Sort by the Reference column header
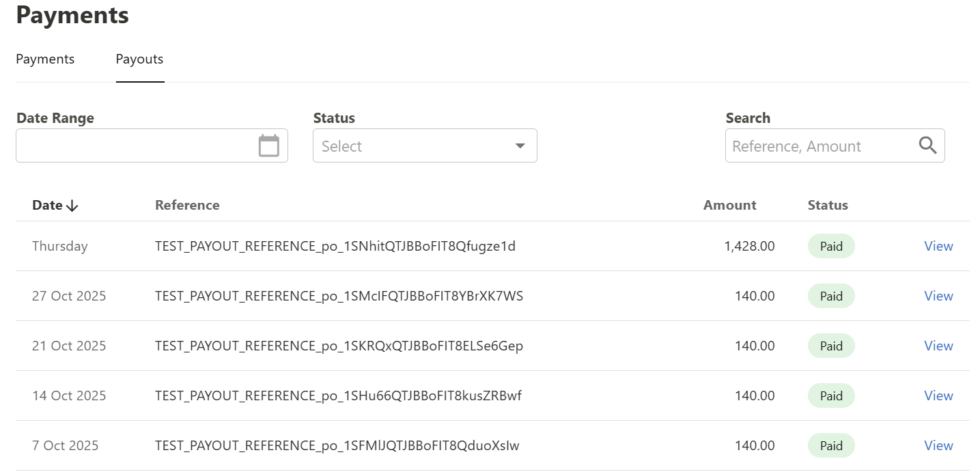Image resolution: width=980 pixels, height=472 pixels. [x=187, y=206]
